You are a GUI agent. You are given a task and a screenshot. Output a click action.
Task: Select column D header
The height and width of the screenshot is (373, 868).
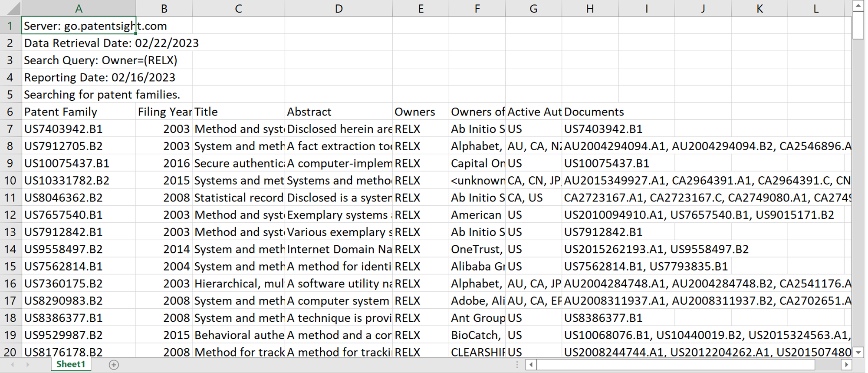click(x=339, y=9)
